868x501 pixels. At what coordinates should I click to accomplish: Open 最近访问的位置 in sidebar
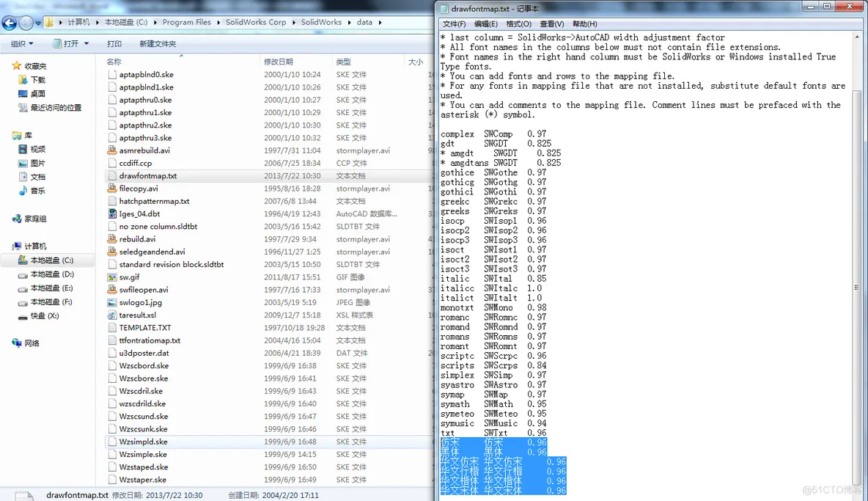[56, 107]
